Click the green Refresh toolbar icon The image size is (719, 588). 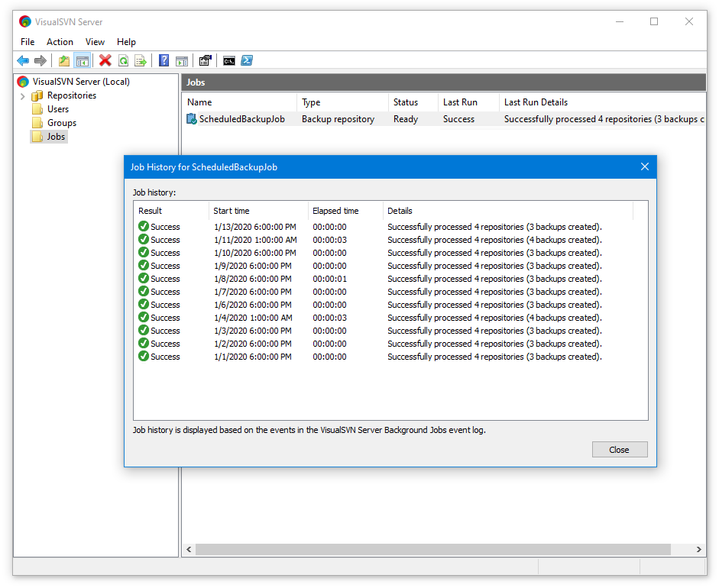(x=123, y=61)
